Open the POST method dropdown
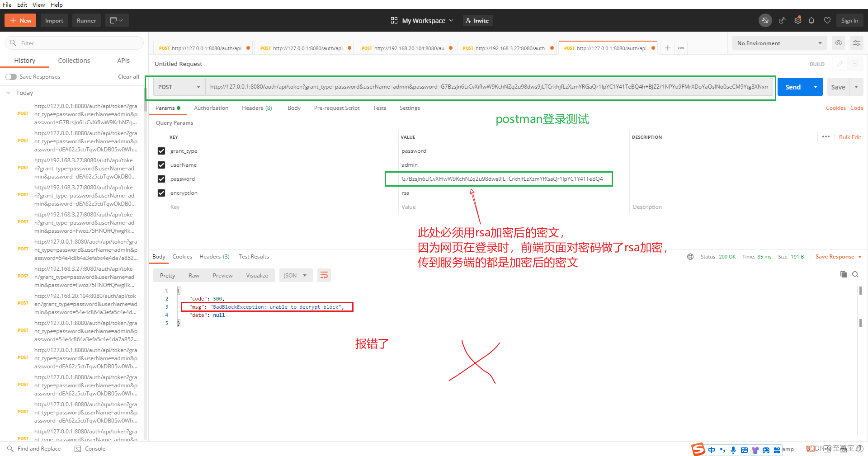 click(178, 86)
